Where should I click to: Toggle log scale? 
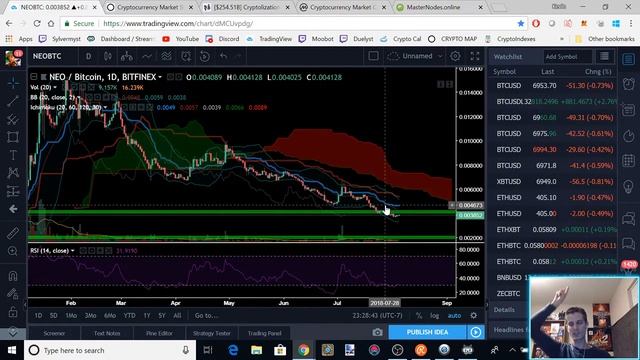coord(434,316)
